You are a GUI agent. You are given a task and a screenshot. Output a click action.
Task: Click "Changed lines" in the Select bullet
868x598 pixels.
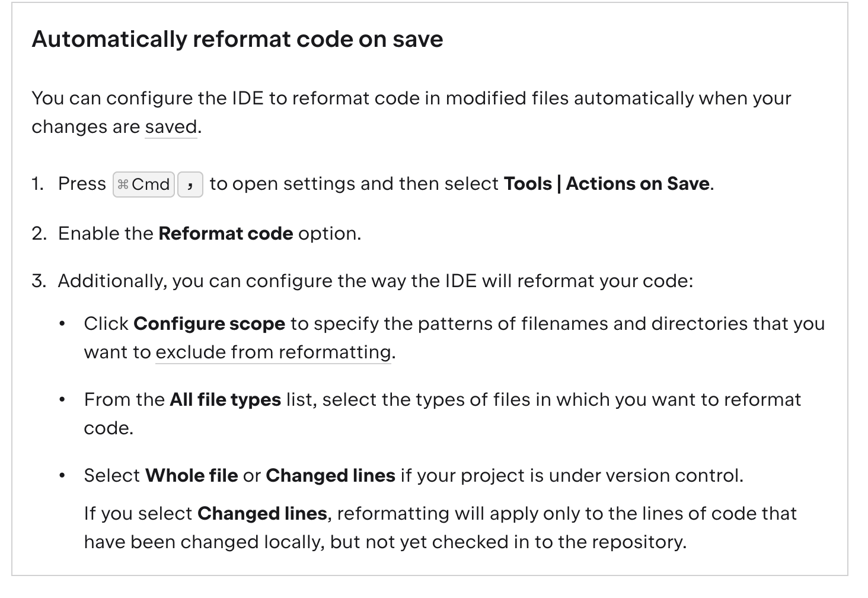(330, 476)
